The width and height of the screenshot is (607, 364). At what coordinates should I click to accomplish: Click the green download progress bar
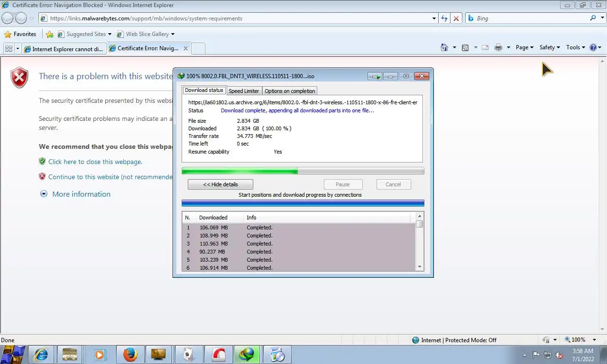pyautogui.click(x=303, y=171)
